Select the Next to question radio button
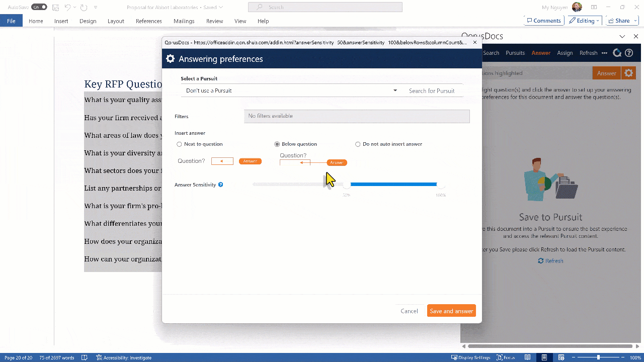Viewport: 644px width, 362px height. pos(179,144)
